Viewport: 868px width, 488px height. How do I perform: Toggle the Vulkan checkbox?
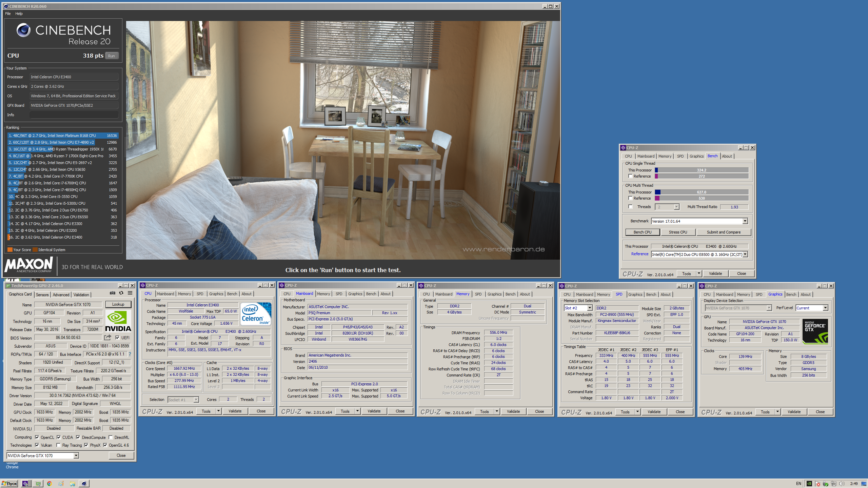point(37,445)
